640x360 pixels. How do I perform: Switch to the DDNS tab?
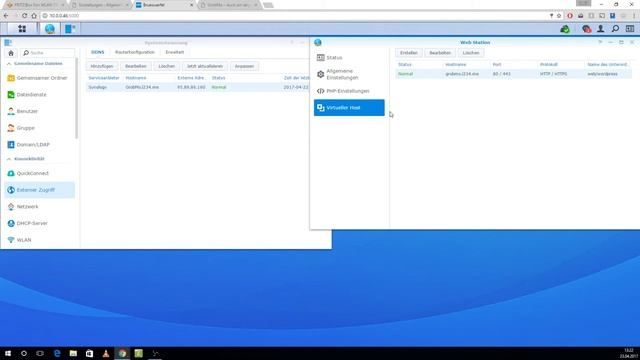98,52
